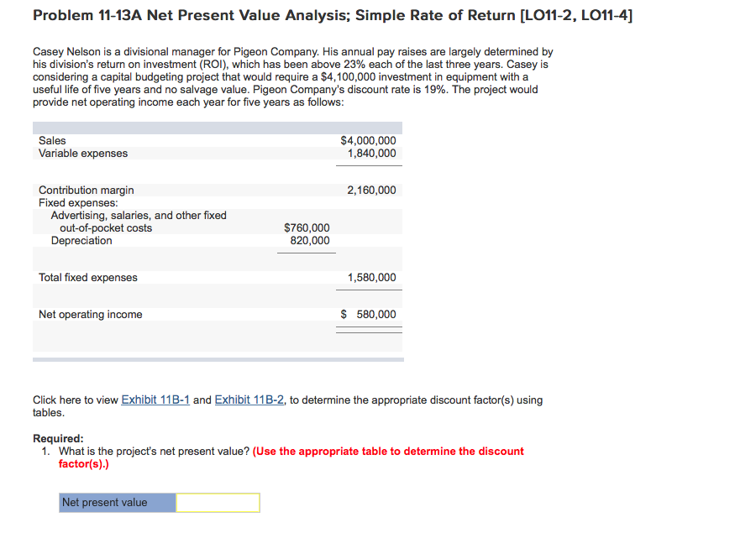The image size is (756, 559).
Task: Click the 2,160,000 contribution margin value
Action: point(371,191)
